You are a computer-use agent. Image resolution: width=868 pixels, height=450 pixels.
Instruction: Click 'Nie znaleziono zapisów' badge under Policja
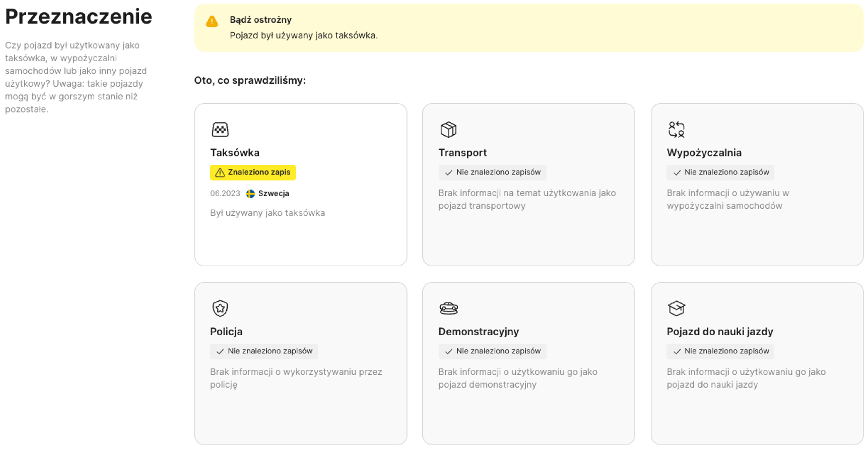(x=264, y=351)
